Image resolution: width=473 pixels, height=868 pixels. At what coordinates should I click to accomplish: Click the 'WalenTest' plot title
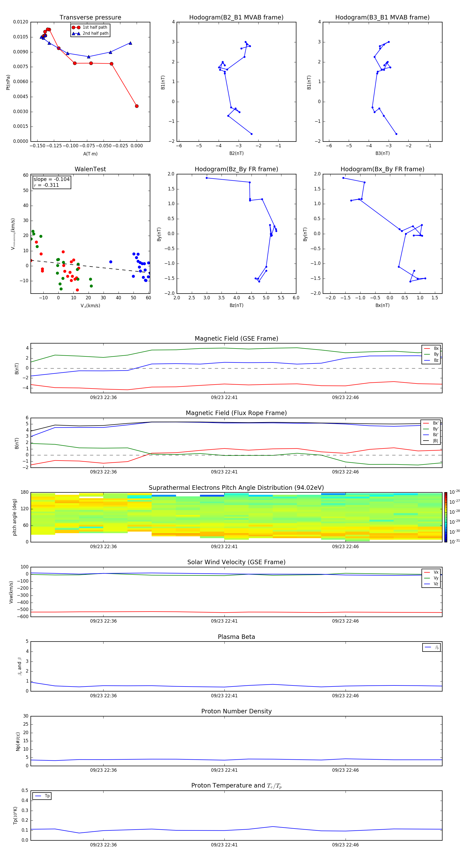coord(90,169)
